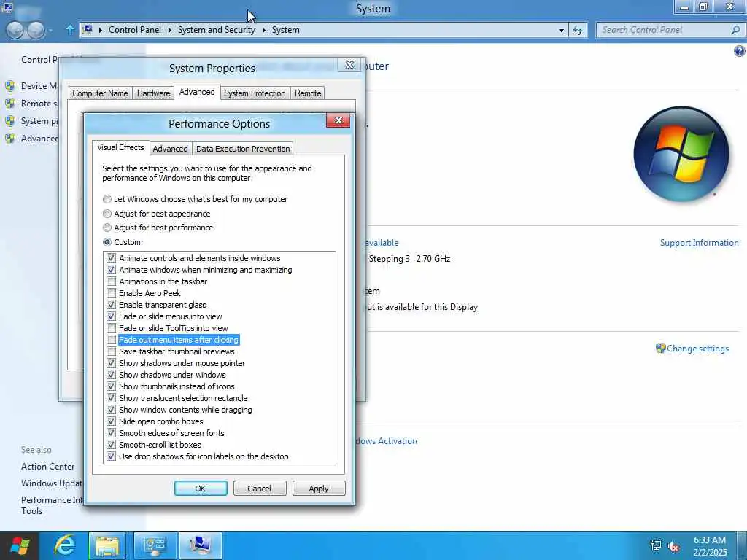Select Let Windows choose what's best

107,199
